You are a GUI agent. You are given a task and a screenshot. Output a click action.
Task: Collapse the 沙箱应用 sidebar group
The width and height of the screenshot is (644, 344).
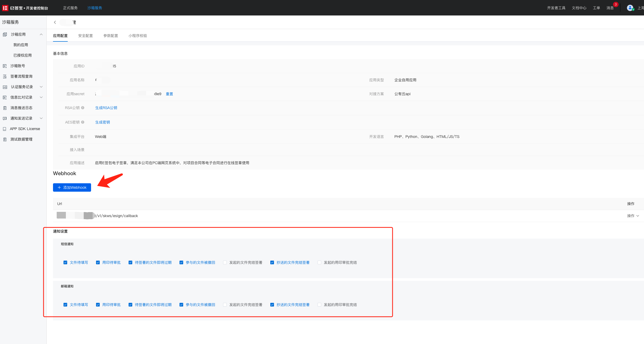tap(41, 34)
